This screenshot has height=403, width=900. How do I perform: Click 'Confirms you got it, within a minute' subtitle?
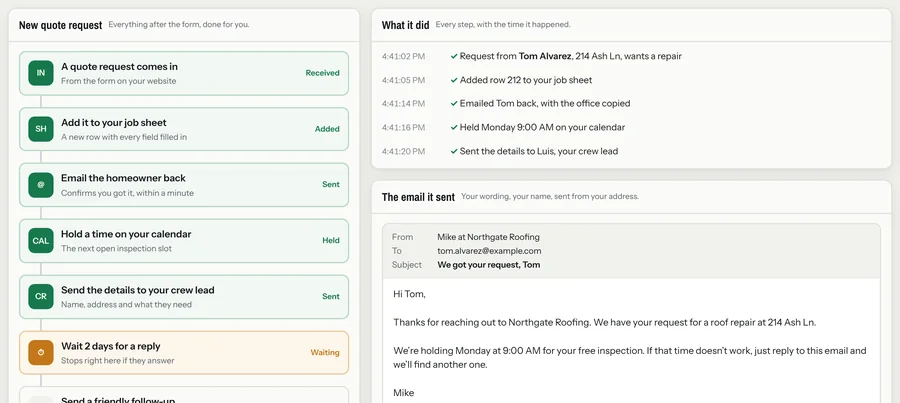127,193
